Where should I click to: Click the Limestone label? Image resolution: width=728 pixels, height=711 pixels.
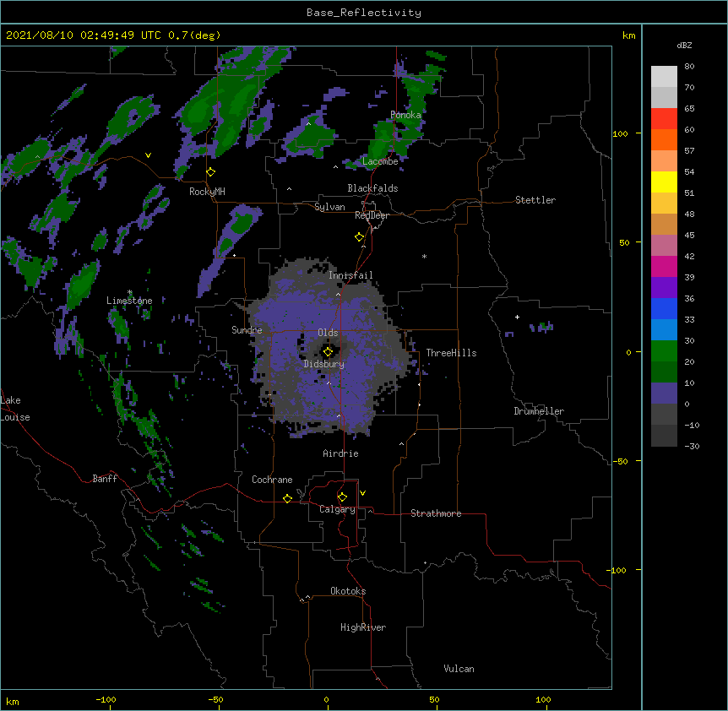(x=129, y=301)
